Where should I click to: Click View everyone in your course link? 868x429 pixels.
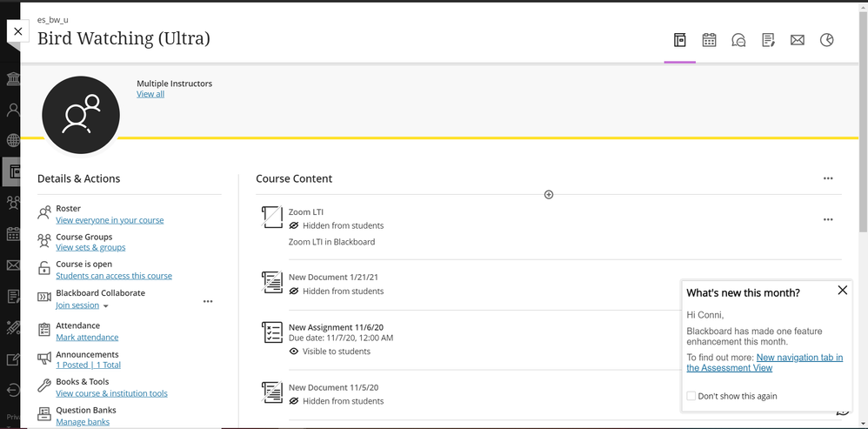click(110, 220)
